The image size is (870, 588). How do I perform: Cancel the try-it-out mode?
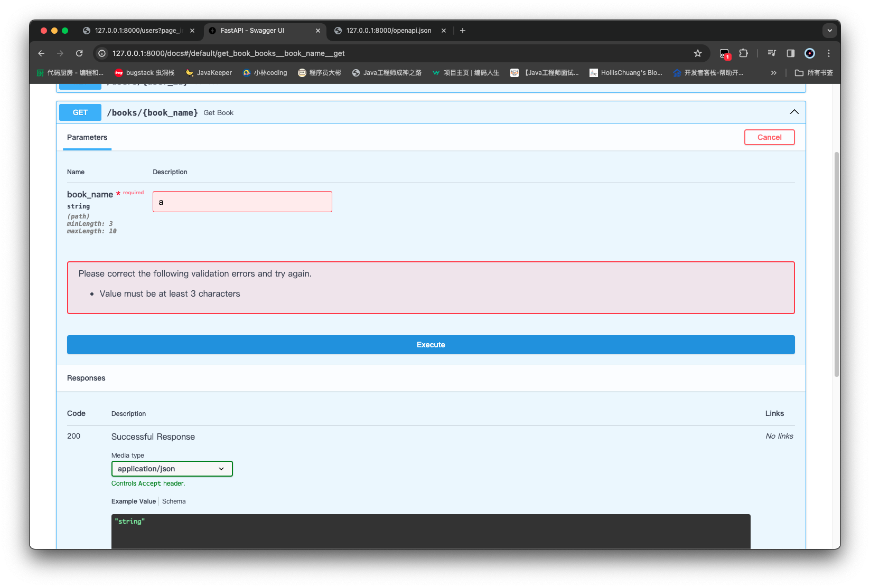[770, 137]
